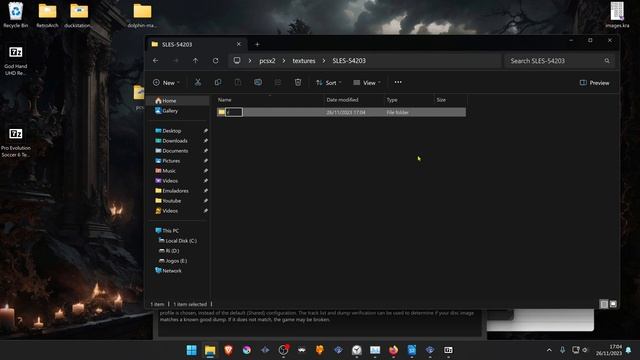Click the textures breadcrumb

pyautogui.click(x=304, y=60)
